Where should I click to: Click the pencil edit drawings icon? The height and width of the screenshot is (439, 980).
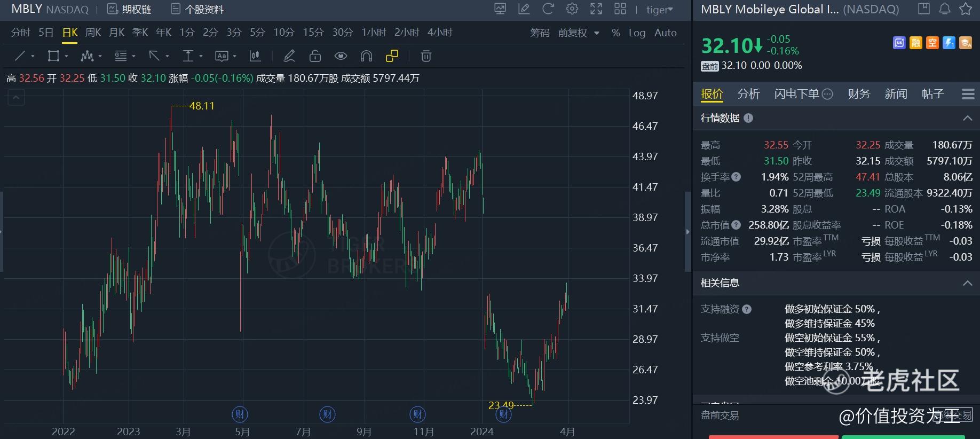289,56
